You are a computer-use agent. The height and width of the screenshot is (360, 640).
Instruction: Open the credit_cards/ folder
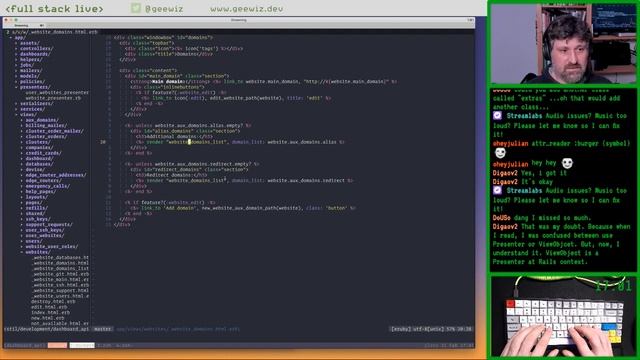(43, 153)
